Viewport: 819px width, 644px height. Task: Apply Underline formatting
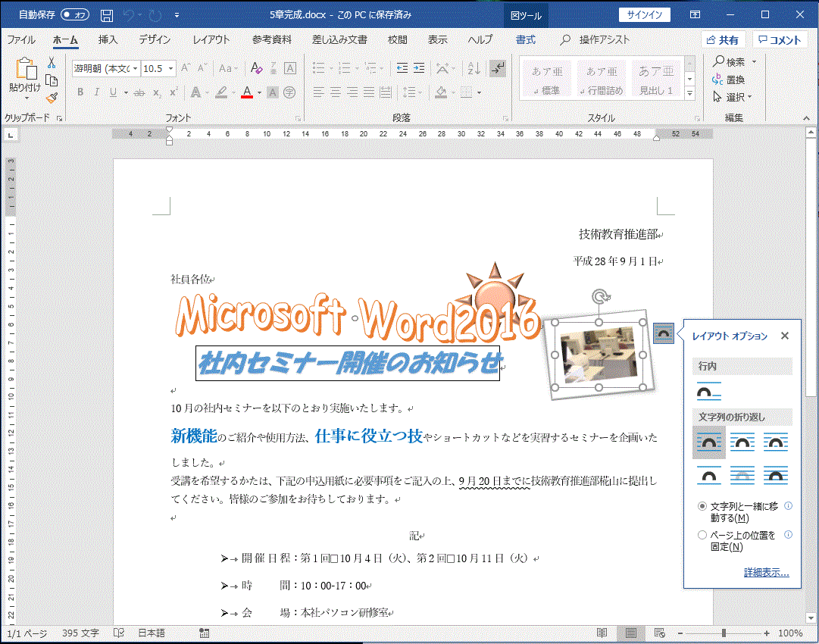pyautogui.click(x=113, y=92)
